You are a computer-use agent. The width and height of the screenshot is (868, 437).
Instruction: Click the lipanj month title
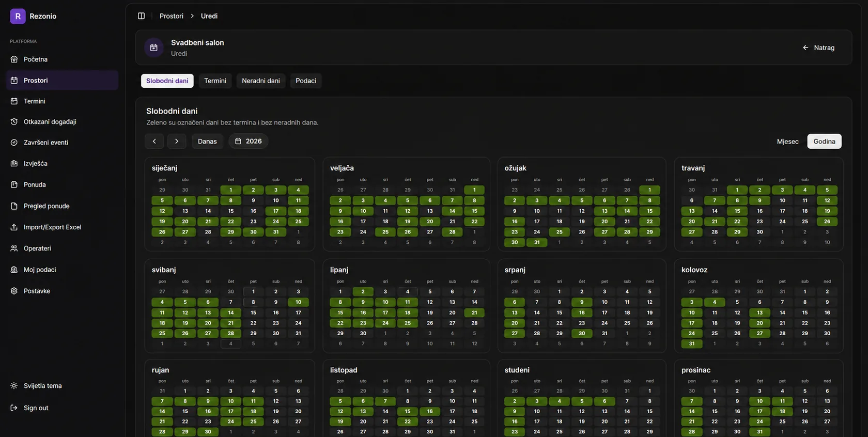pyautogui.click(x=339, y=270)
